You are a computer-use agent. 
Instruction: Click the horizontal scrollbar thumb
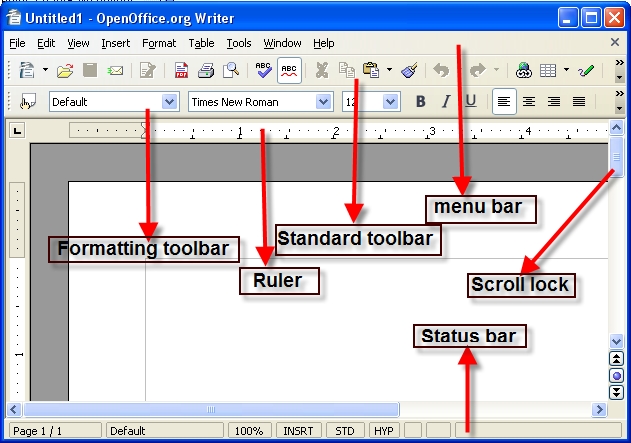point(211,410)
